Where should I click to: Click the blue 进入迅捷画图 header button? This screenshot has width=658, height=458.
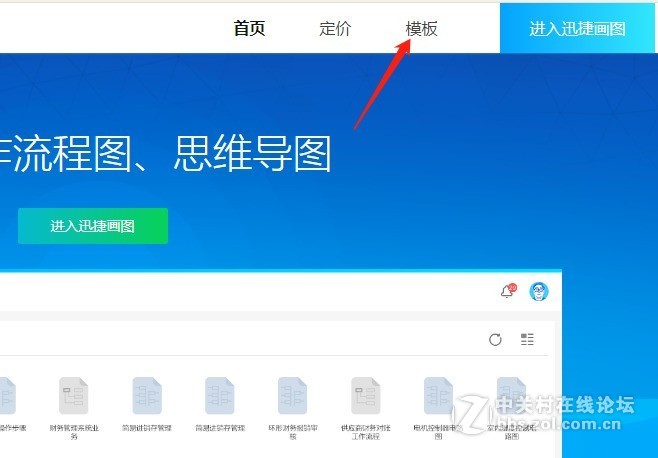tap(577, 29)
